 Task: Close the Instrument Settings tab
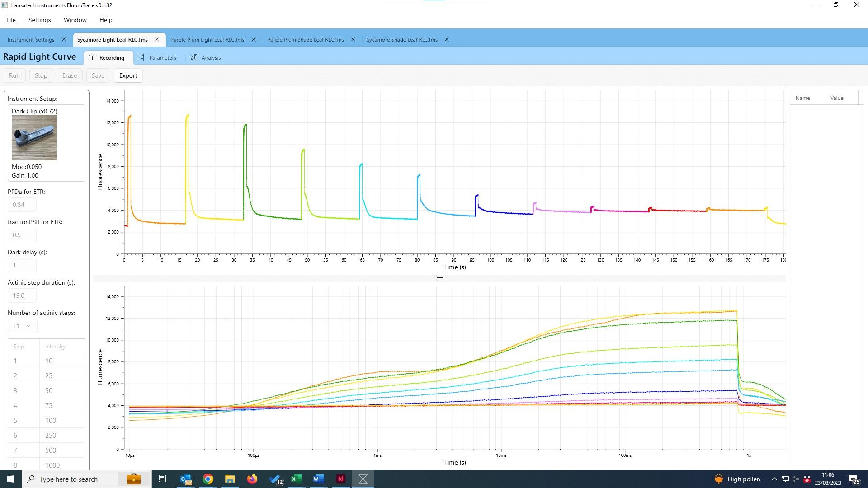click(64, 40)
